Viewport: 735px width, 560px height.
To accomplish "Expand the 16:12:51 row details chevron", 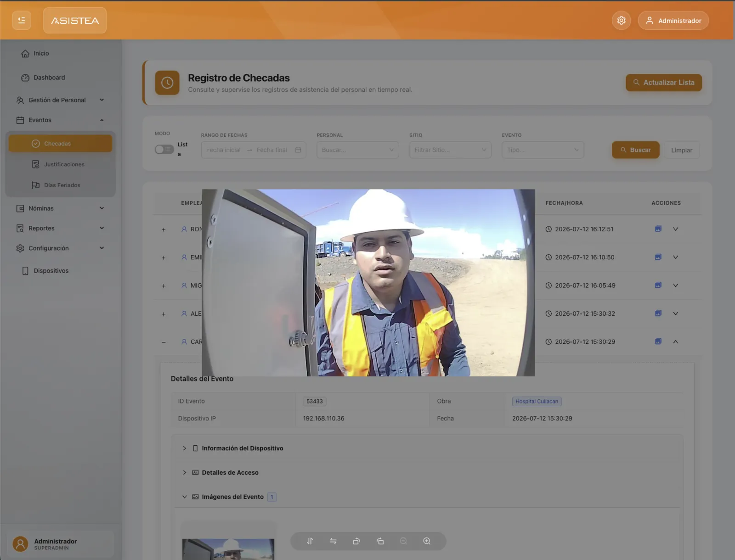I will coord(675,229).
